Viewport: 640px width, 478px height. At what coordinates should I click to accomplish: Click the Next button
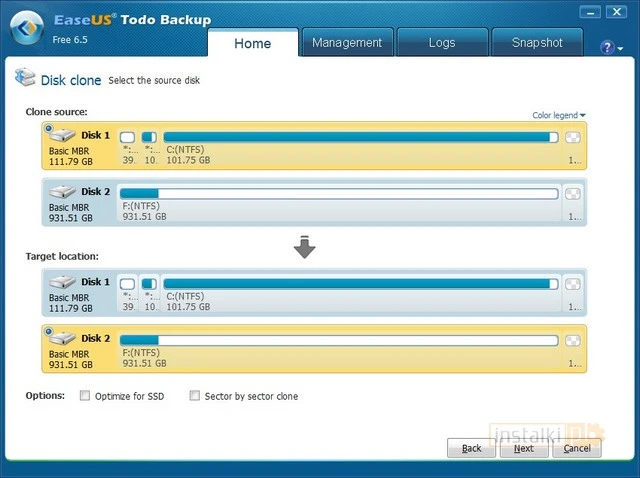coord(523,448)
